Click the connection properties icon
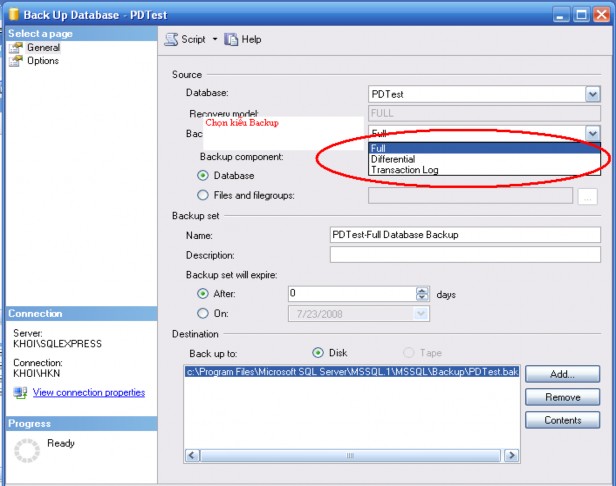 (20, 392)
